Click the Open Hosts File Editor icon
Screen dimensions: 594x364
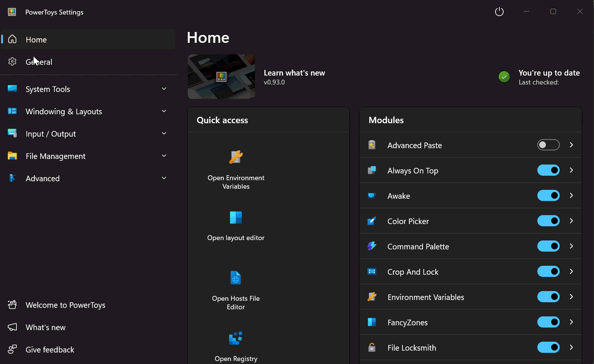click(236, 278)
